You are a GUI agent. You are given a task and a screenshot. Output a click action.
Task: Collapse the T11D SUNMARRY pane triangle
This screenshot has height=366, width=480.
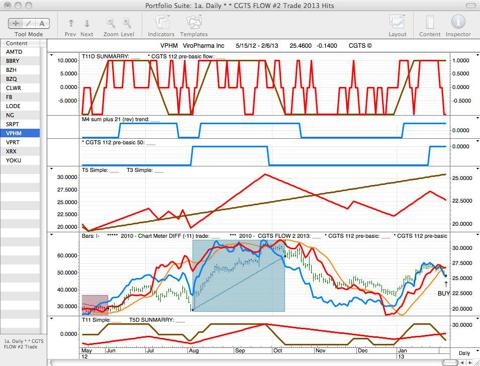click(52, 55)
